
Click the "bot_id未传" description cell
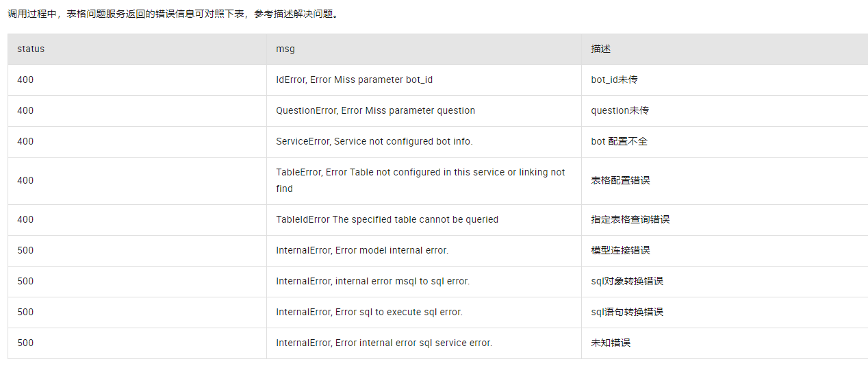[615, 80]
